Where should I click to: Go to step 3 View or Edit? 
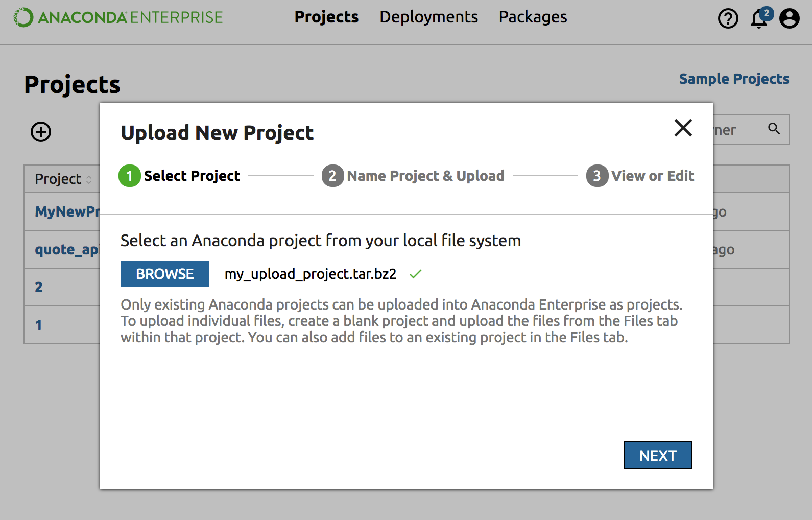coord(640,176)
